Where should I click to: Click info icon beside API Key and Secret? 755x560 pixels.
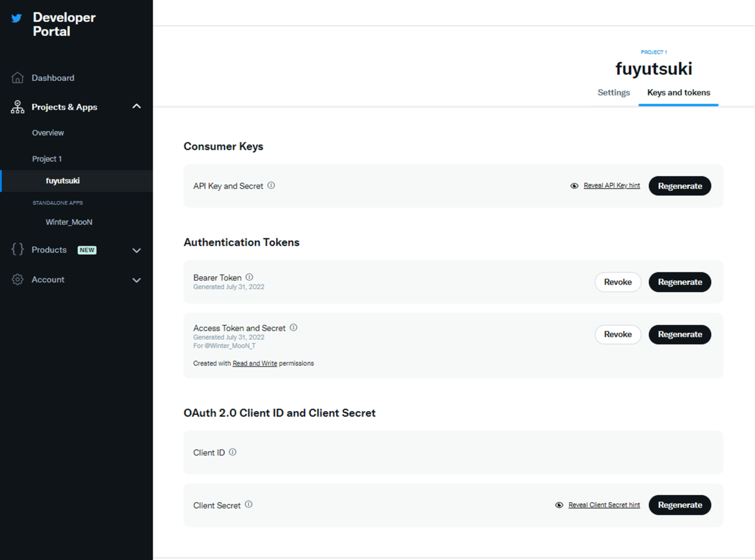[x=271, y=185]
